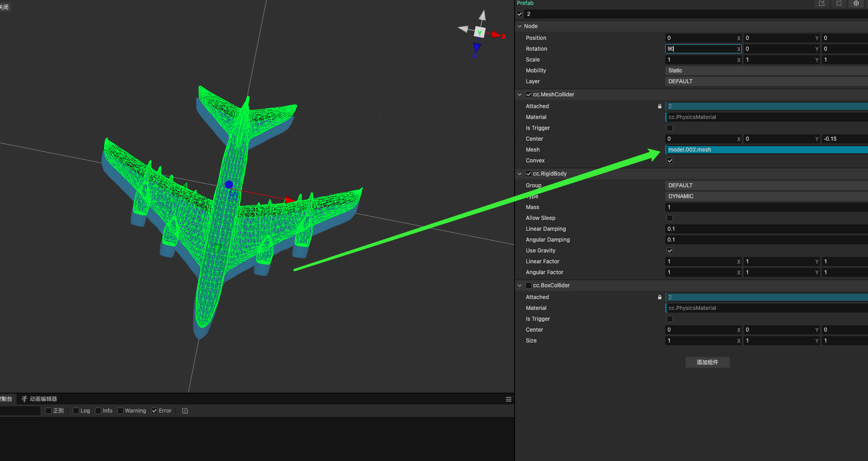Click the MeshCollider Material field
The width and height of the screenshot is (868, 461).
pyautogui.click(x=767, y=117)
